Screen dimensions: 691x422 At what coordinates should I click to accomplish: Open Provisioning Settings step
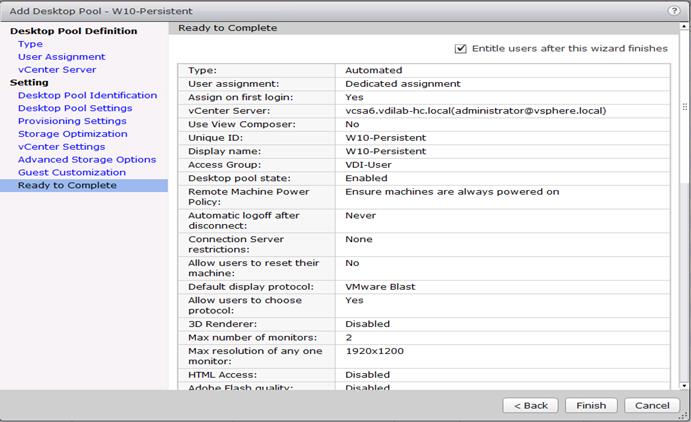[x=72, y=121]
